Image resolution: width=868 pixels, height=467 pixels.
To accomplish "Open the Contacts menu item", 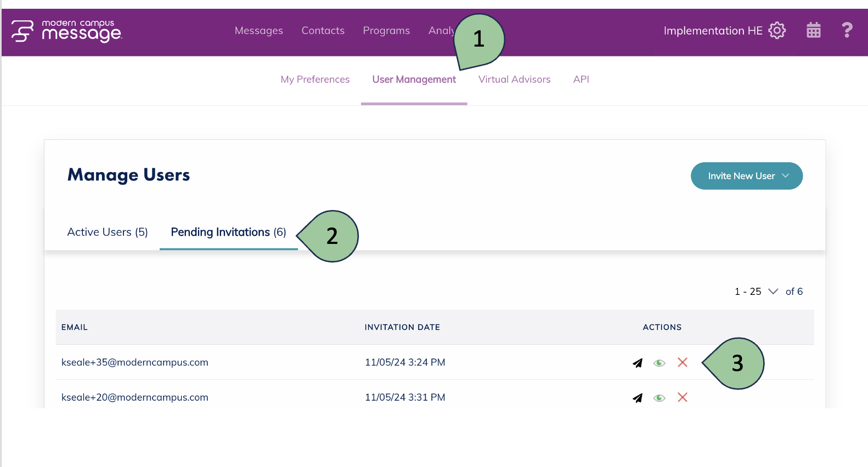I will pyautogui.click(x=323, y=31).
